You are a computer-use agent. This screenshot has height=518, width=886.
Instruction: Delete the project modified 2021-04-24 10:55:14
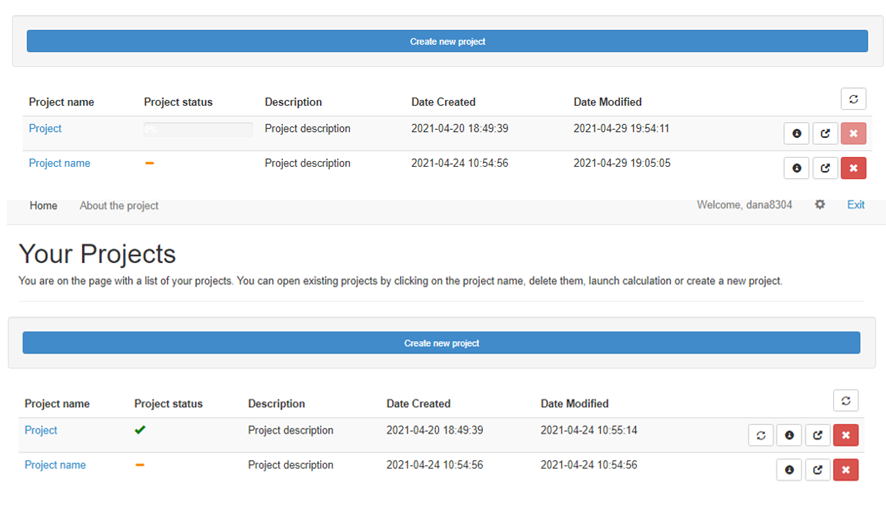coord(846,435)
